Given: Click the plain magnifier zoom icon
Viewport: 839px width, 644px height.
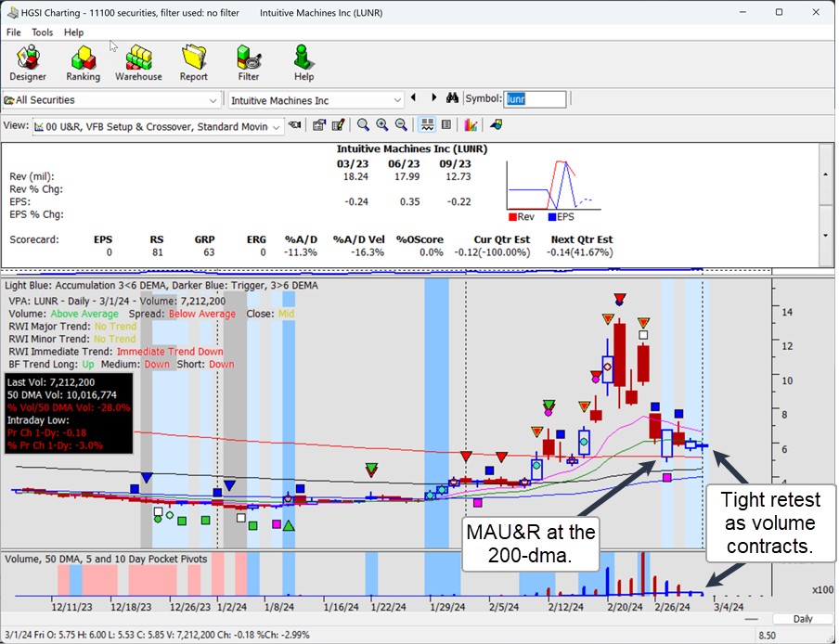Looking at the screenshot, I should click(363, 125).
